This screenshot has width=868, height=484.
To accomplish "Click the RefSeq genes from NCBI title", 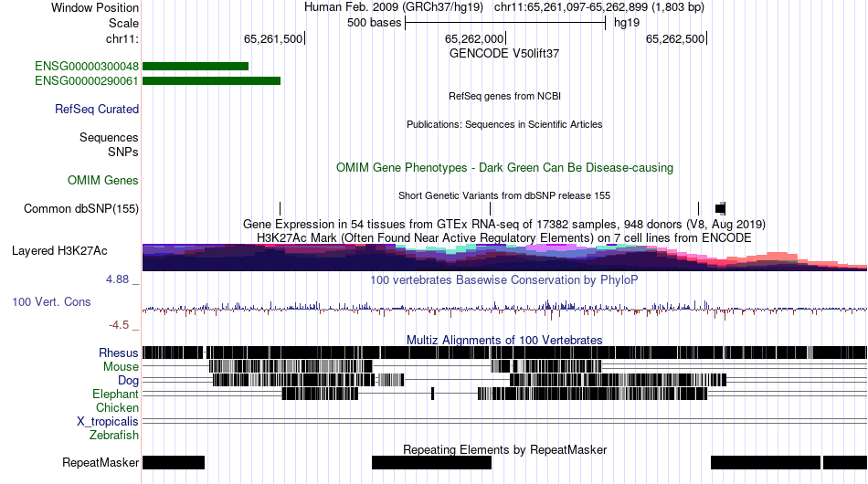I will [x=505, y=96].
